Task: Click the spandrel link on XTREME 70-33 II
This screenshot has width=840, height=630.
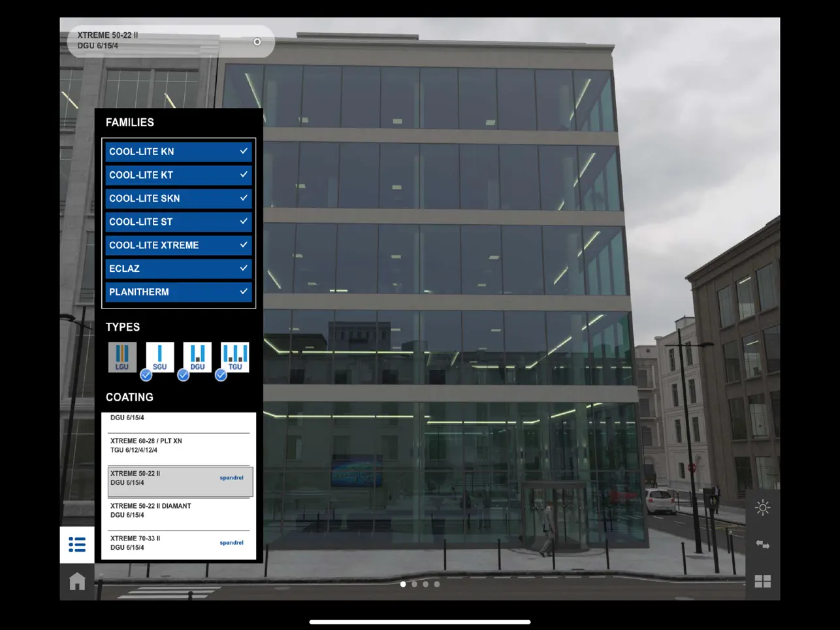Action: tap(231, 542)
